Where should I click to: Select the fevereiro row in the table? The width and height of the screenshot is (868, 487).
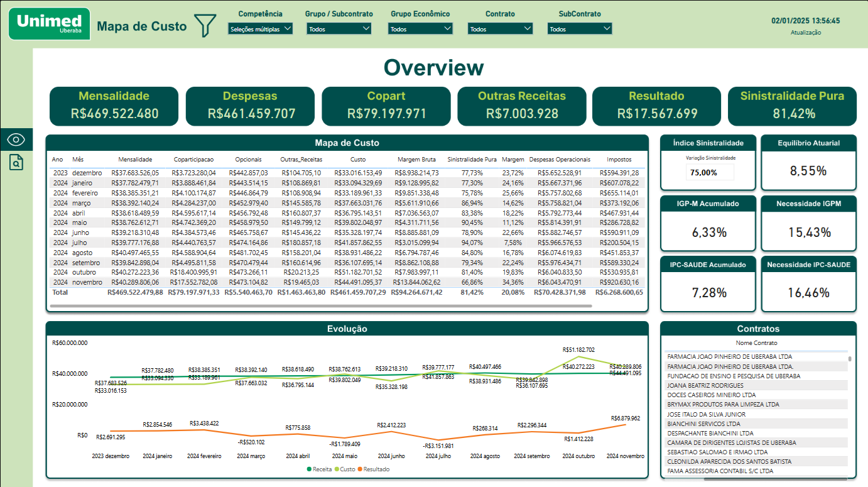347,193
